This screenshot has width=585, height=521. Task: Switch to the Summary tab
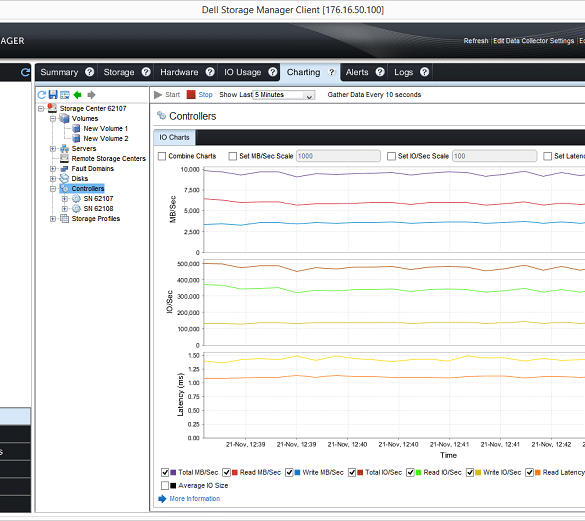pos(59,72)
